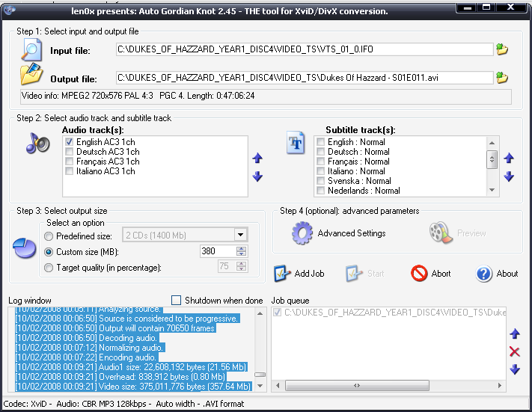Click the red Abort stop icon
532x412 pixels.
click(x=419, y=274)
